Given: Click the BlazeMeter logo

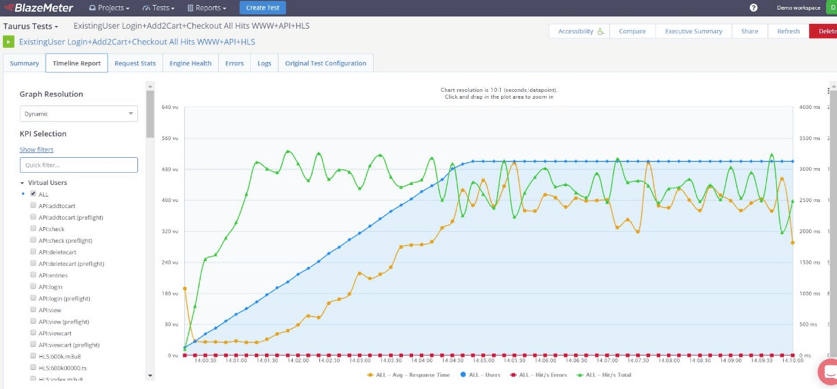Looking at the screenshot, I should tap(38, 8).
